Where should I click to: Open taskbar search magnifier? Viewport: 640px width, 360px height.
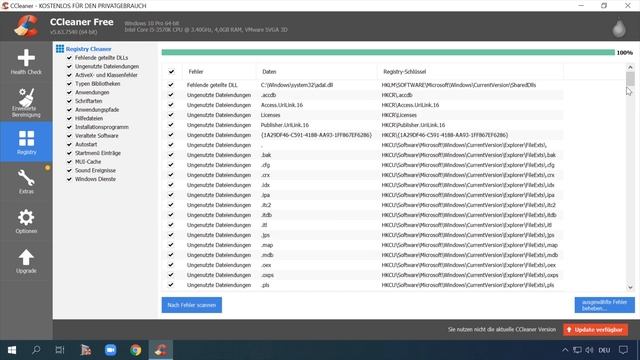point(36,350)
